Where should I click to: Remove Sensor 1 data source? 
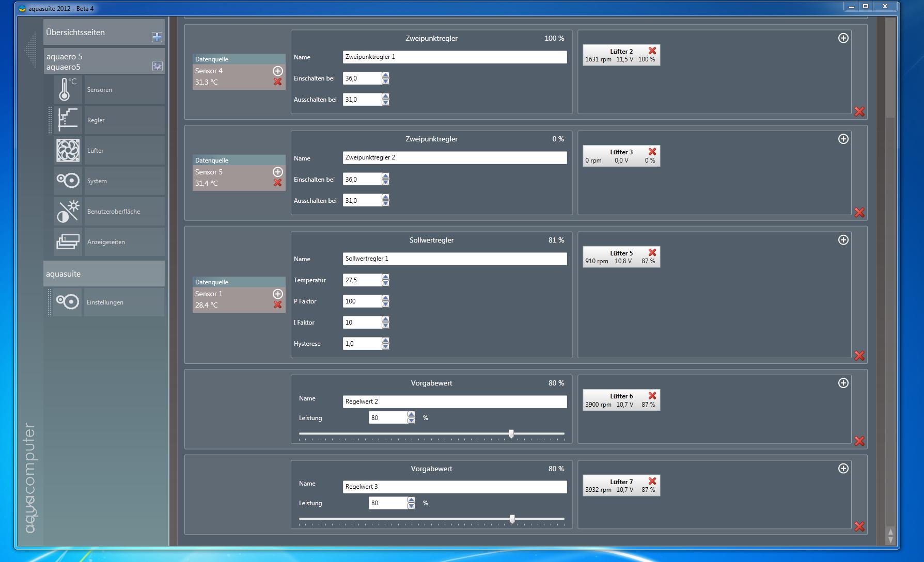[x=278, y=304]
